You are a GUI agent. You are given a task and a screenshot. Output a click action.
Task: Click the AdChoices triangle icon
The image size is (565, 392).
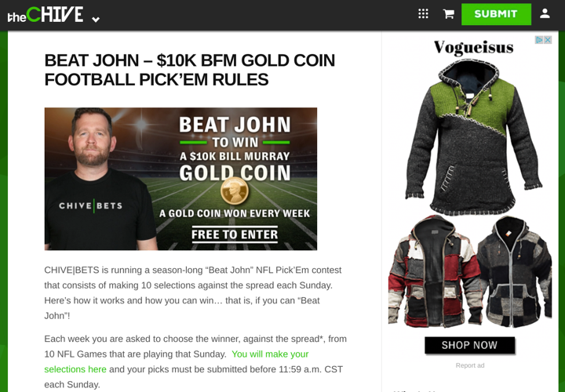(x=539, y=40)
